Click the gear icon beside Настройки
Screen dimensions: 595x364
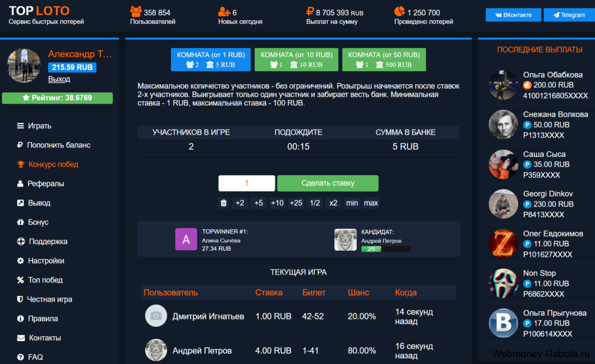point(20,261)
